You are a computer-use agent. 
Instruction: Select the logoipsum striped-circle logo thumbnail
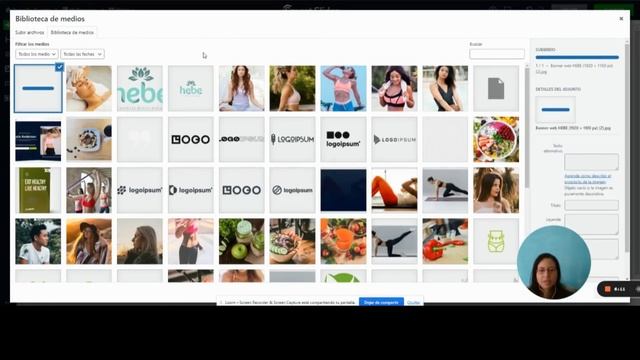[x=292, y=190]
